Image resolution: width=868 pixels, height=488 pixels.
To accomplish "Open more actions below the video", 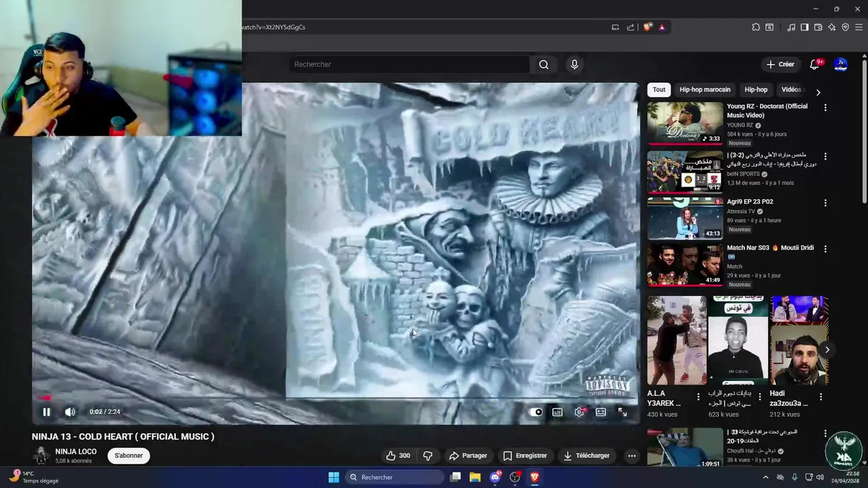I will (x=631, y=455).
